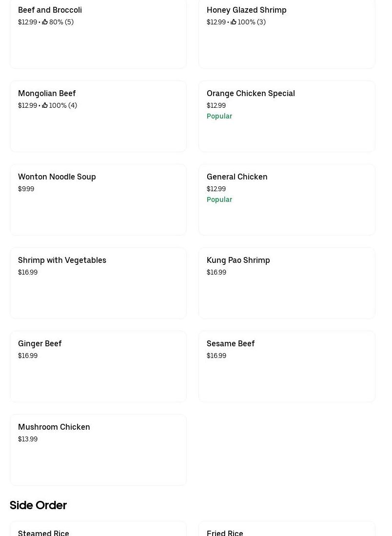Click thumbs-up icon on Beef and Broccoli
This screenshot has height=536, width=392.
45,22
